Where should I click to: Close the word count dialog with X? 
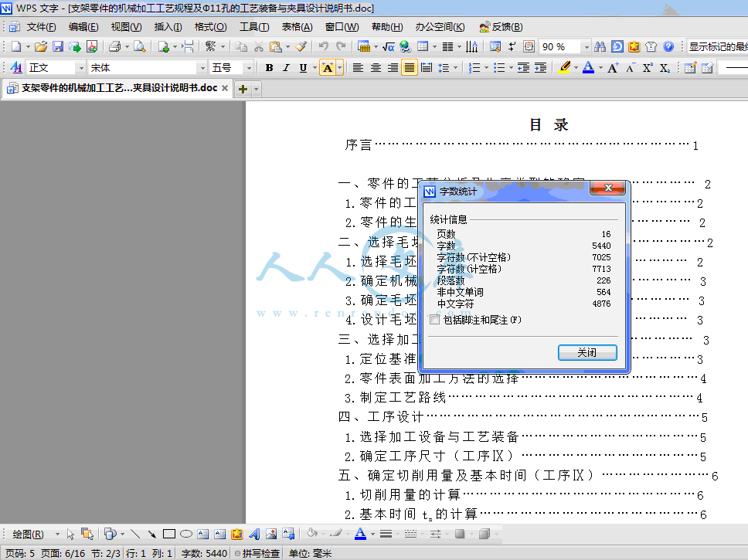click(607, 188)
